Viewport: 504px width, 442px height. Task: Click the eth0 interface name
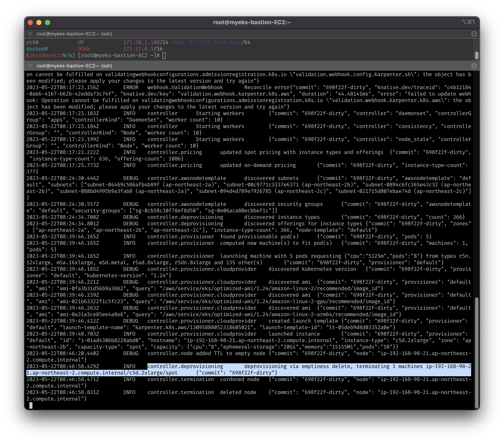(x=33, y=42)
